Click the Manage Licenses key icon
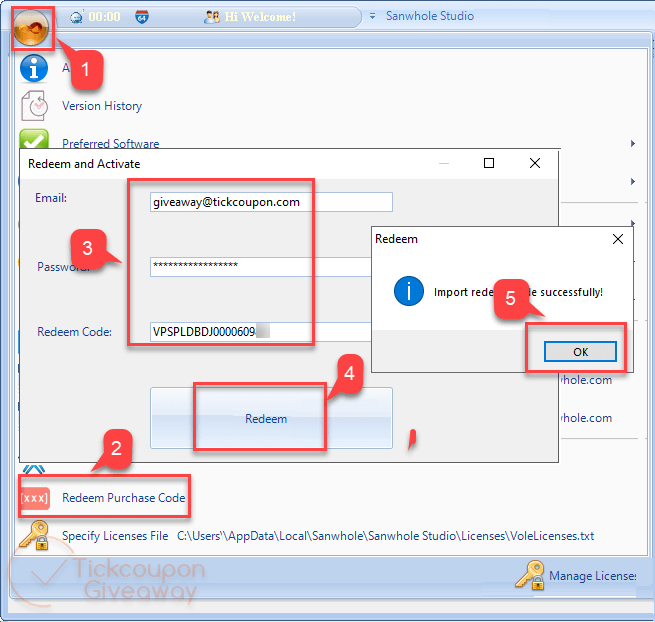Image resolution: width=655 pixels, height=622 pixels. (530, 575)
